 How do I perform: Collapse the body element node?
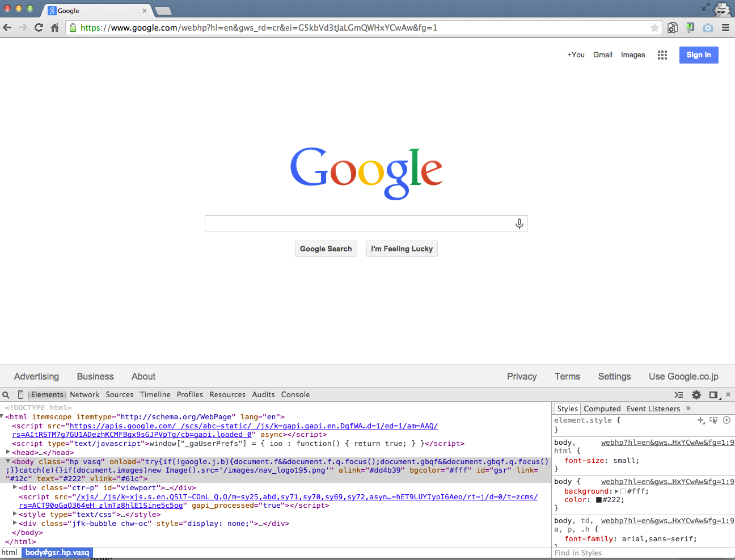(9, 461)
